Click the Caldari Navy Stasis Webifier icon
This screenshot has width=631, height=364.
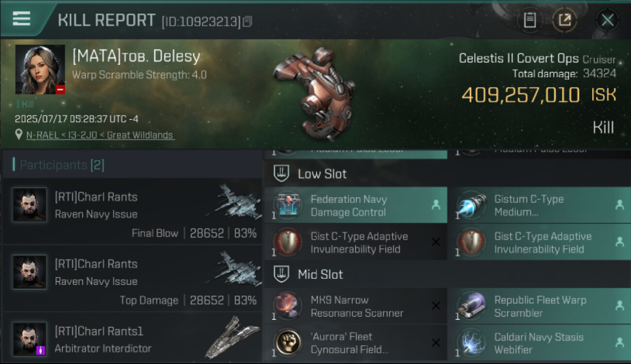(471, 343)
